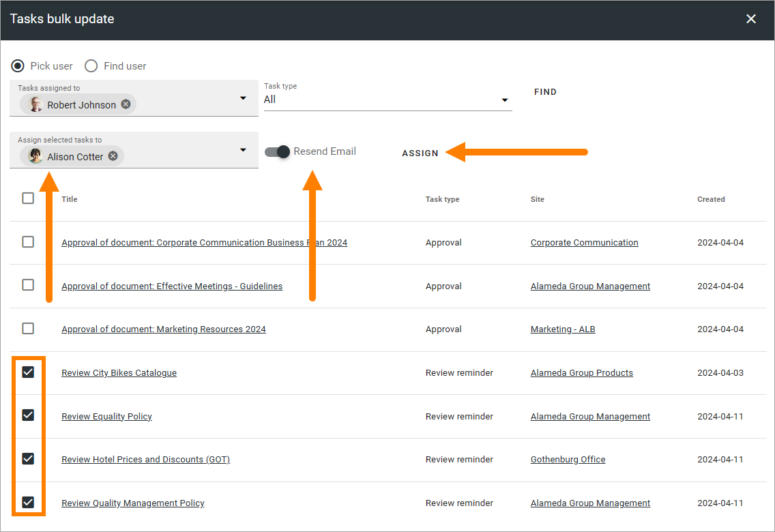
Task: Open Approval of document: Marketing Resources 2024
Action: [x=164, y=329]
